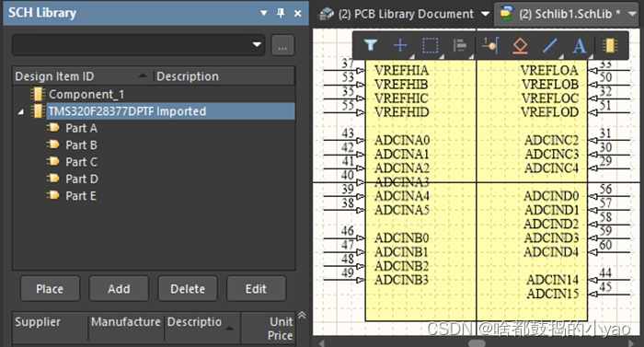Image resolution: width=644 pixels, height=347 pixels.
Task: Click the Add button
Action: pos(119,289)
